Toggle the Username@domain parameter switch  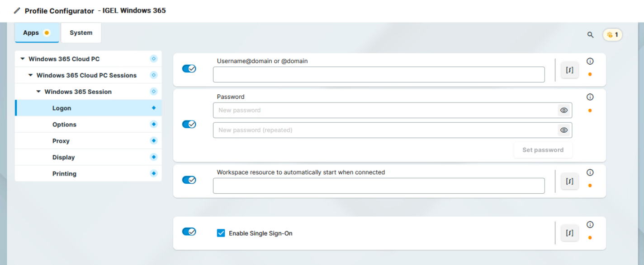point(189,69)
